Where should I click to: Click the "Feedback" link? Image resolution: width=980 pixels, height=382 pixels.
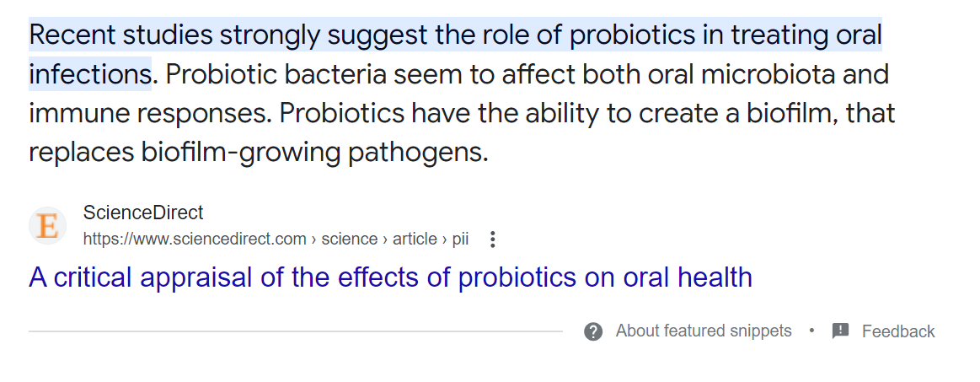coord(897,331)
